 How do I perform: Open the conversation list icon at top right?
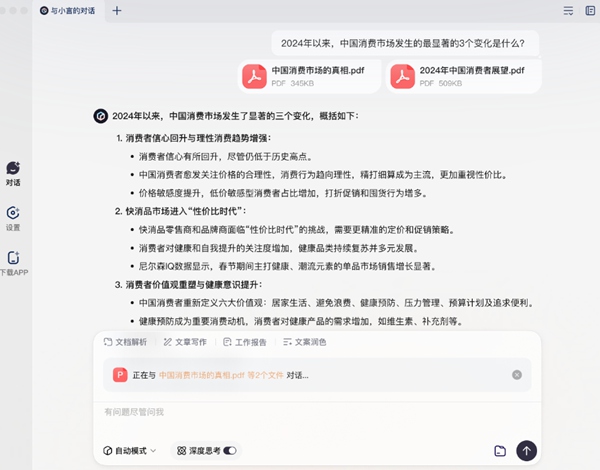pos(568,11)
